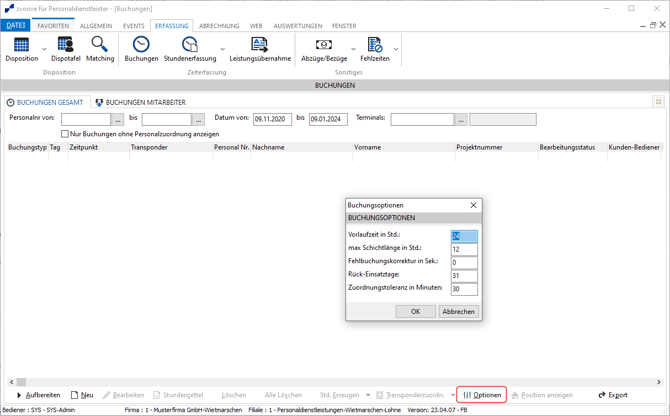Open the Dispotafel board icon
This screenshot has width=670, height=416.
click(x=65, y=49)
